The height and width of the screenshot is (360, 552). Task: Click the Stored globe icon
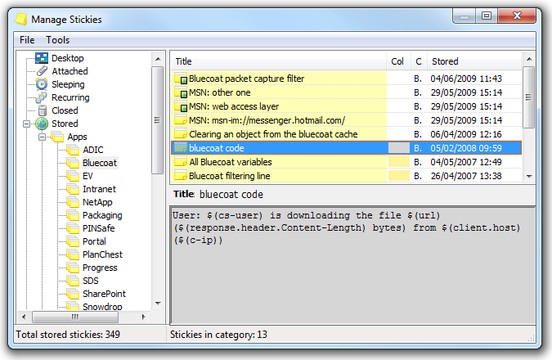click(x=42, y=124)
